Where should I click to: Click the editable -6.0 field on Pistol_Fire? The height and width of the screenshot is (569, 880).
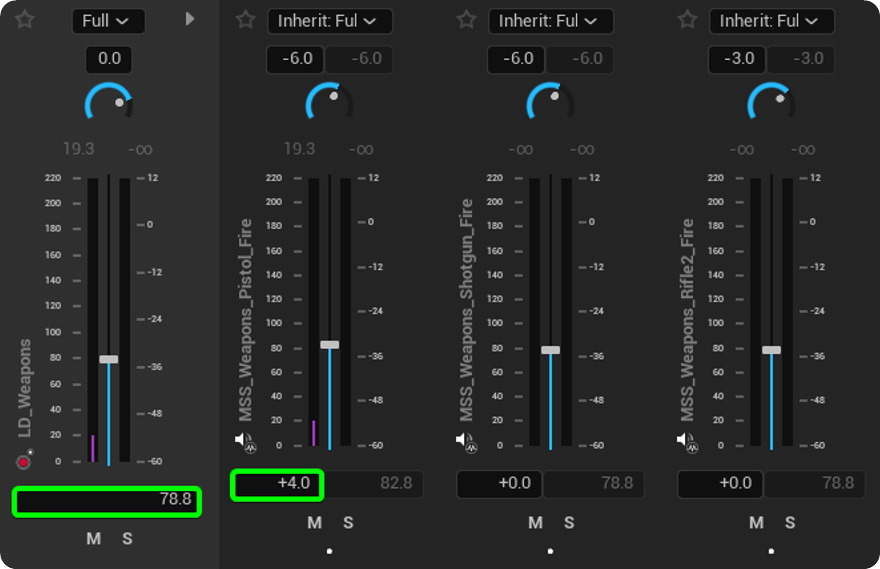tap(296, 59)
